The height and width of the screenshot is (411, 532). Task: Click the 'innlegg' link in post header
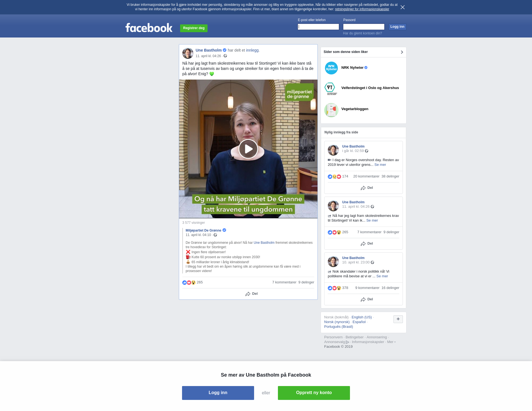pyautogui.click(x=252, y=50)
